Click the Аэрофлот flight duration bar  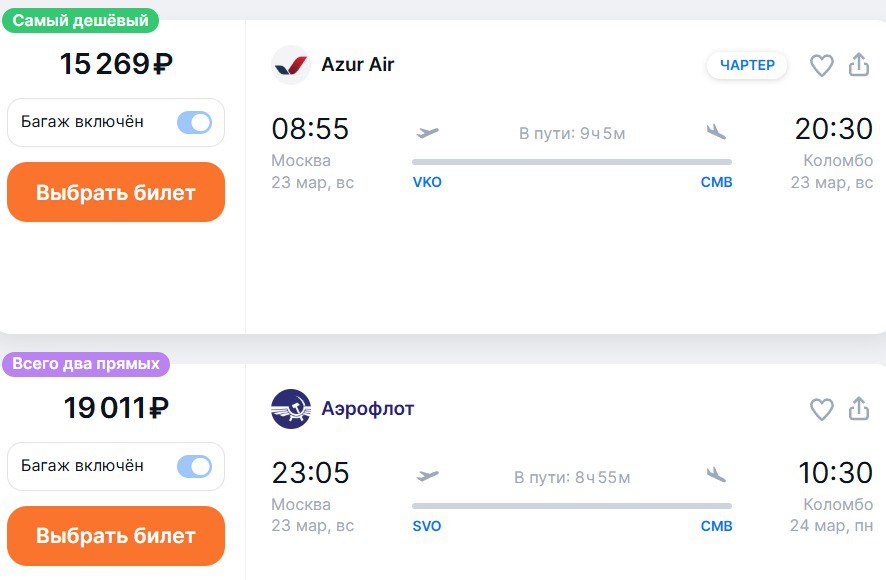tap(572, 506)
